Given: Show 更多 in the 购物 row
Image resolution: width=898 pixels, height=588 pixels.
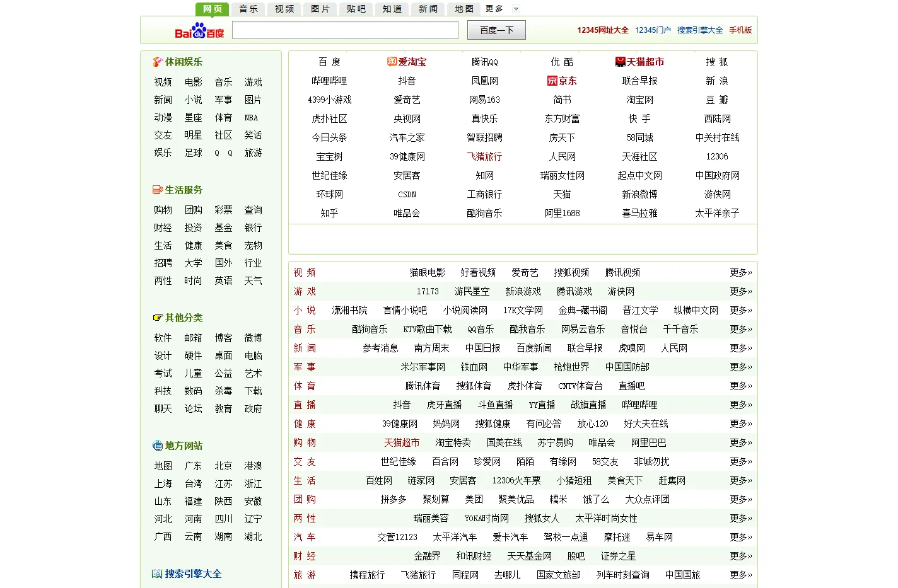Looking at the screenshot, I should (x=740, y=442).
